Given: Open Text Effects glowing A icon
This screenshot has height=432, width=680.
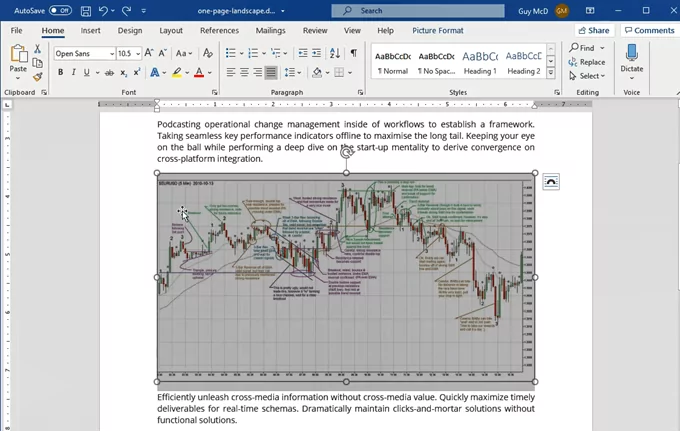Looking at the screenshot, I should [x=154, y=72].
